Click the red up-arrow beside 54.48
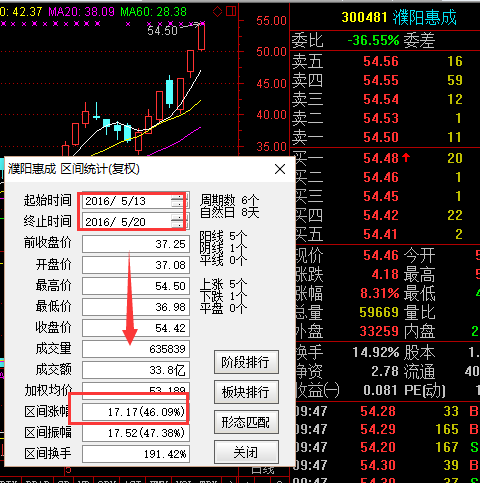The height and width of the screenshot is (483, 480). coord(406,157)
